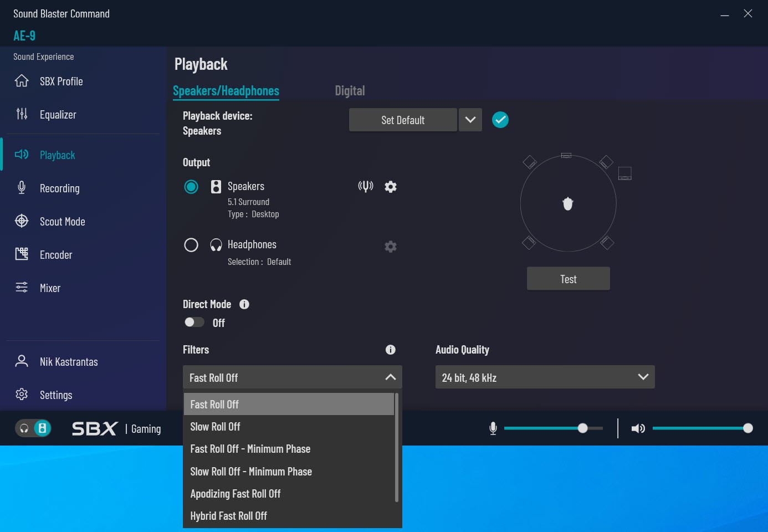The image size is (768, 532).
Task: Collapse the Filters dropdown
Action: pos(391,377)
